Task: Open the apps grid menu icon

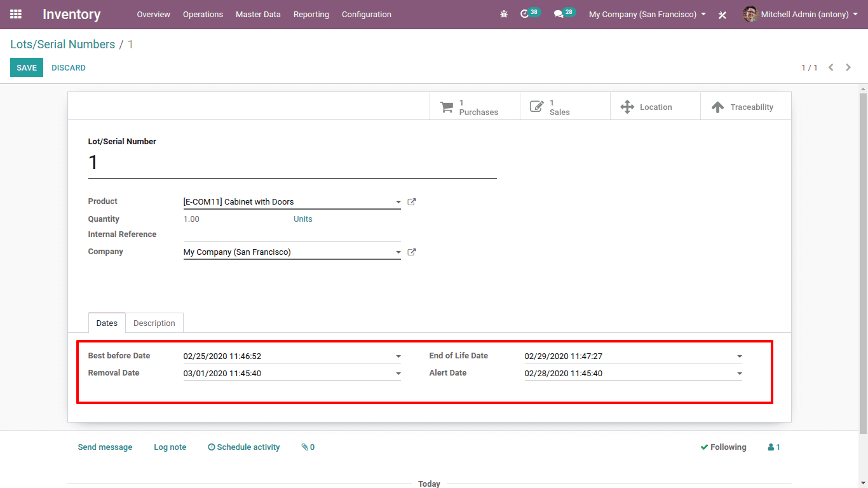Action: pyautogui.click(x=16, y=14)
